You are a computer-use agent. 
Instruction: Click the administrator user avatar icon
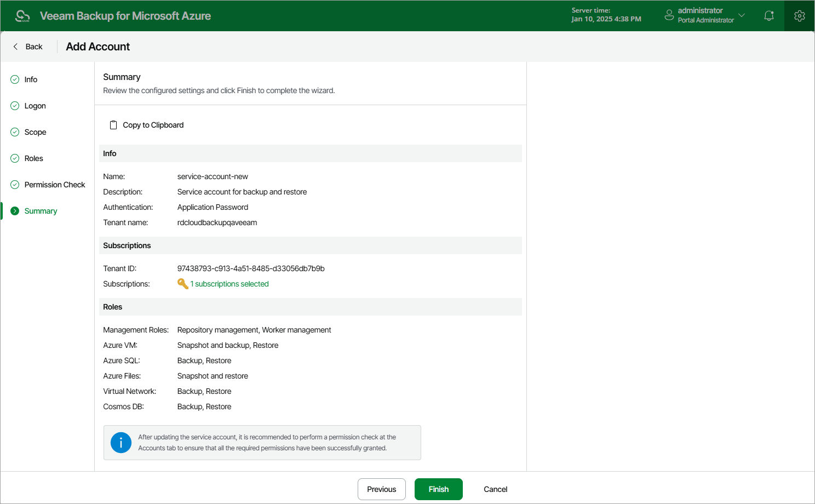click(x=669, y=15)
